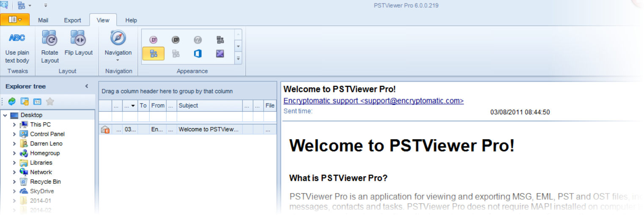The image size is (644, 215).
Task: Click the sorted column header with down arrow
Action: (130, 106)
